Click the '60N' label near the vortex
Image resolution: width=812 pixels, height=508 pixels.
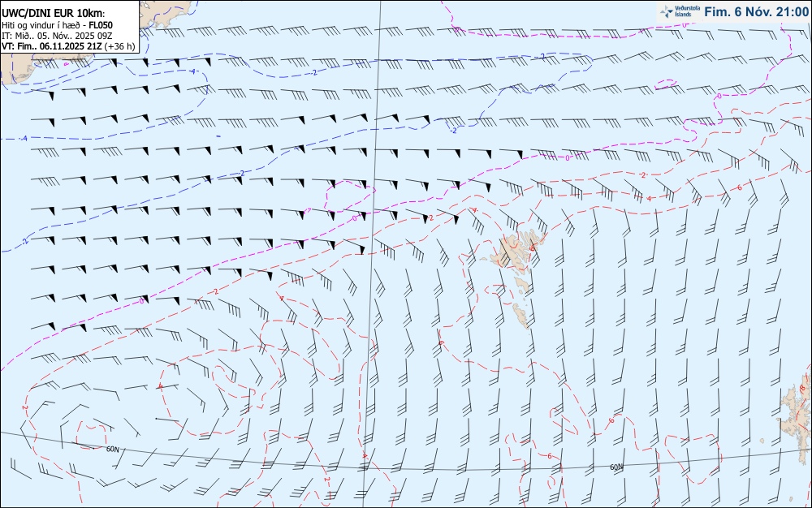pos(112,449)
